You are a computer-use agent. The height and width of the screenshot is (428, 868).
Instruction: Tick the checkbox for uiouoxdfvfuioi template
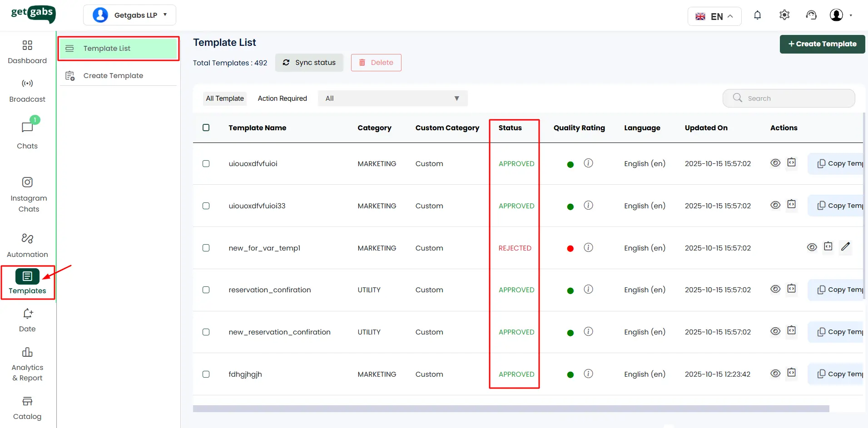tap(206, 164)
